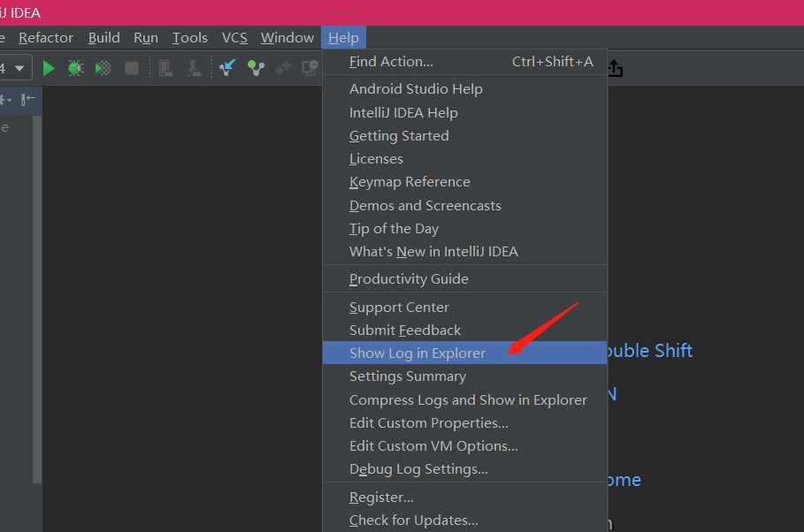804x532 pixels.
Task: Start debugging with the green bug icon
Action: coord(75,68)
